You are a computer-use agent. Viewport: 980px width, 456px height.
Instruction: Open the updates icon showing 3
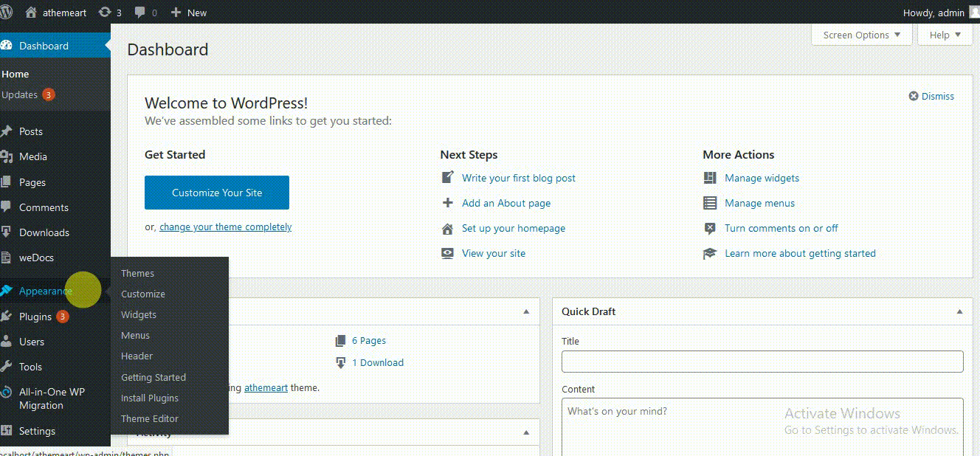pyautogui.click(x=104, y=13)
